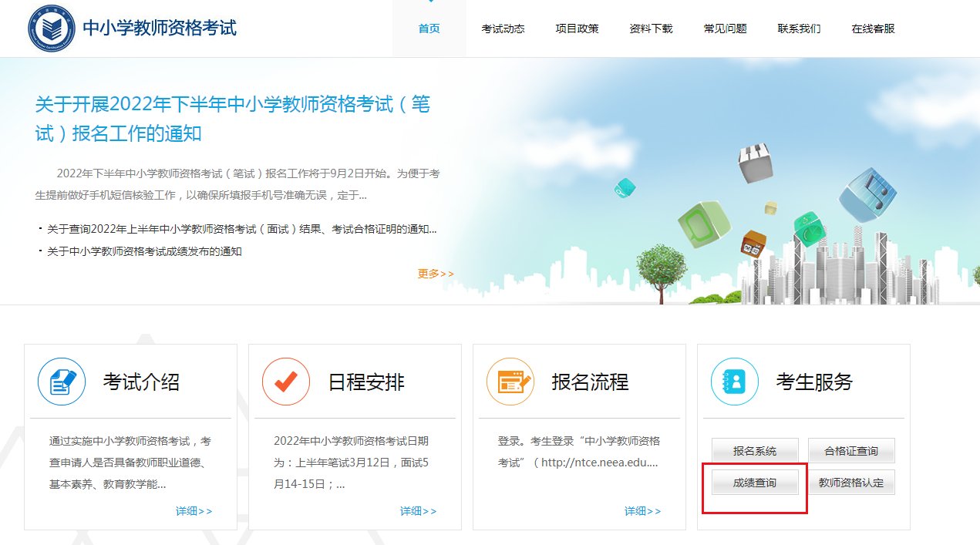
Task: Open the 在线客服 menu item
Action: click(x=873, y=29)
